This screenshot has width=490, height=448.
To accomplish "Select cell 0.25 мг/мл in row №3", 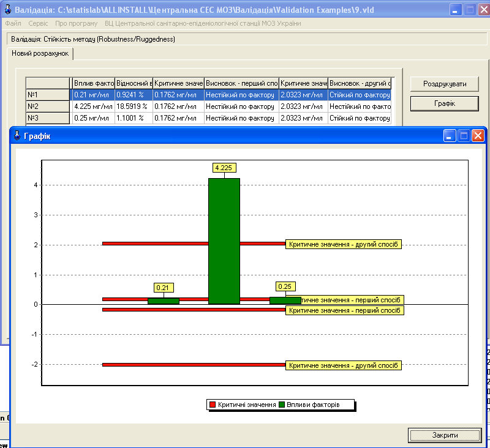I will [94, 118].
